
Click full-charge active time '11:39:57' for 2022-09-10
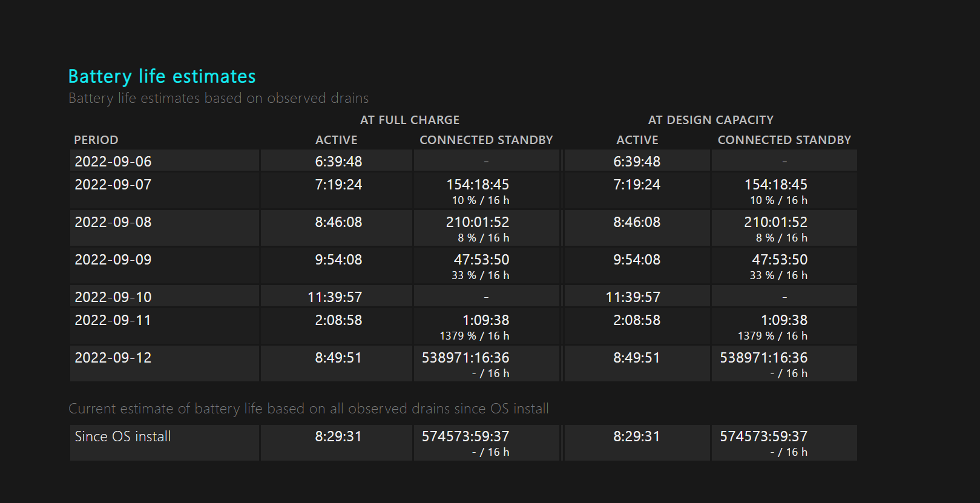[335, 297]
